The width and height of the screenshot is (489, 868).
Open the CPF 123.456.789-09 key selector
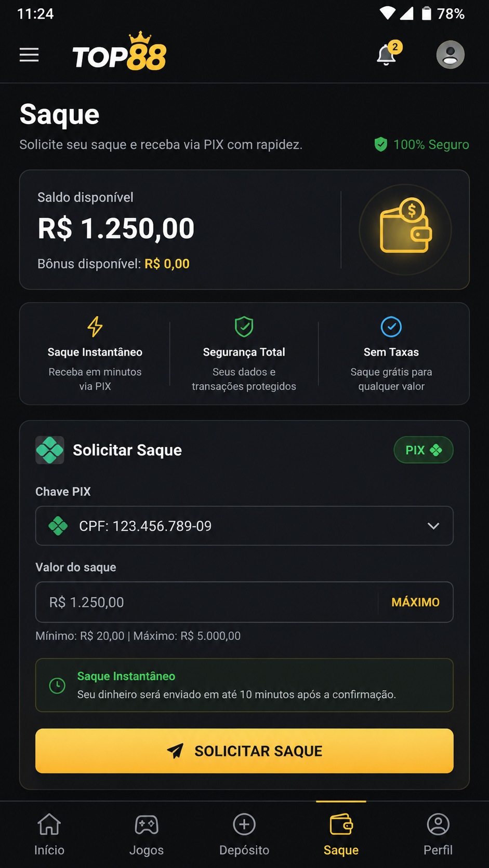[244, 526]
